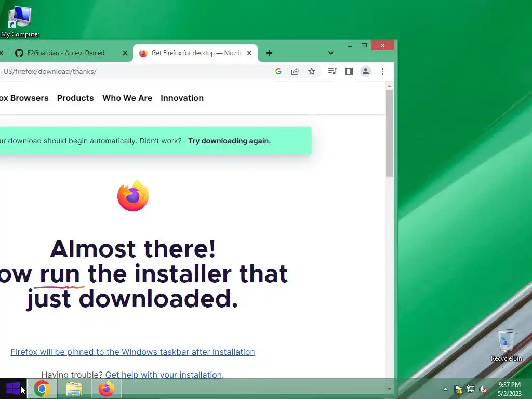Open the clock showing 9:37 PM
Screen dimensions: 532x399
point(509,389)
